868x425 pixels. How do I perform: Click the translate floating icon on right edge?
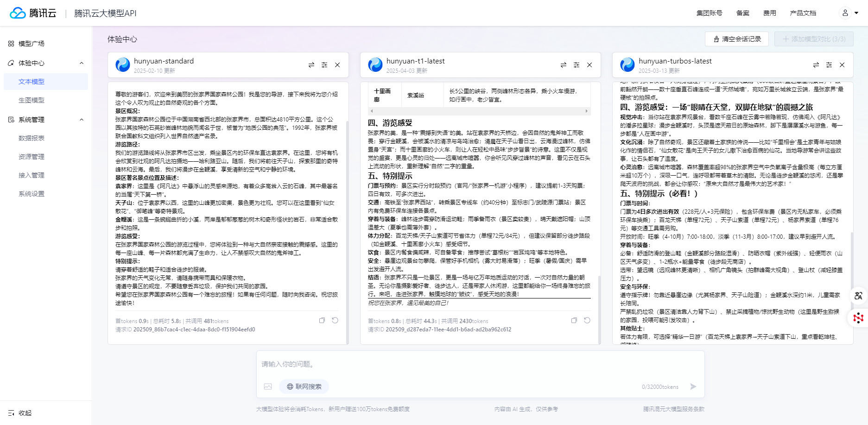pyautogui.click(x=858, y=296)
